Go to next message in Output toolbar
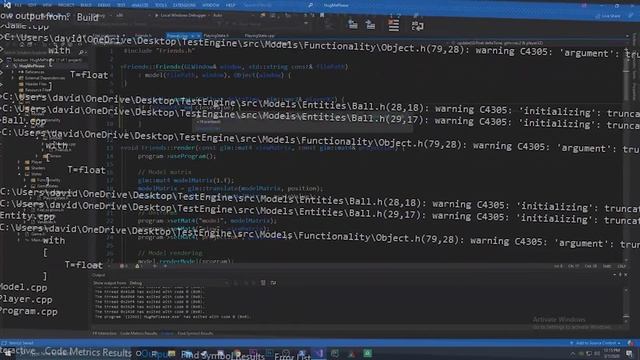The width and height of the screenshot is (640, 360). tap(370, 25)
